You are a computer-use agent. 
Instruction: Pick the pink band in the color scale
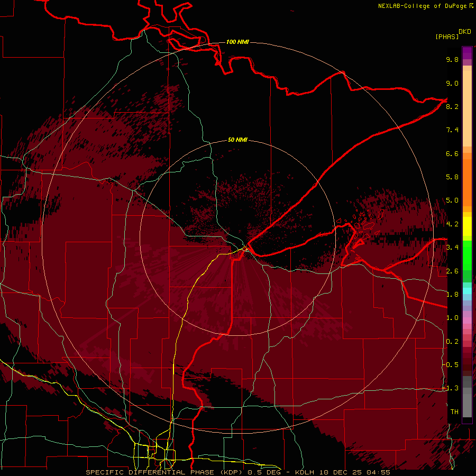tap(467, 321)
